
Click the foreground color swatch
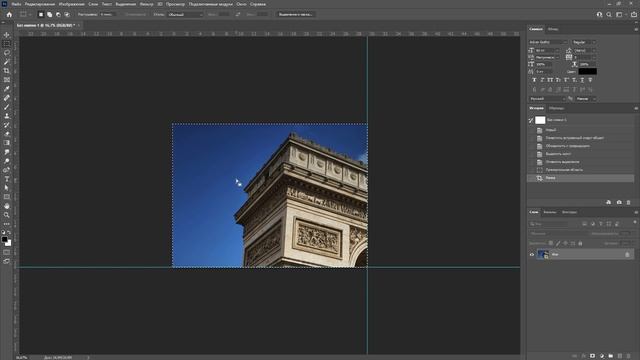coord(4,240)
